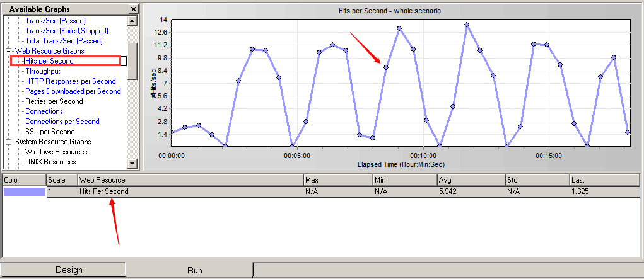Open Trans/Sec (Failed,Stopped) graph

coord(67,31)
